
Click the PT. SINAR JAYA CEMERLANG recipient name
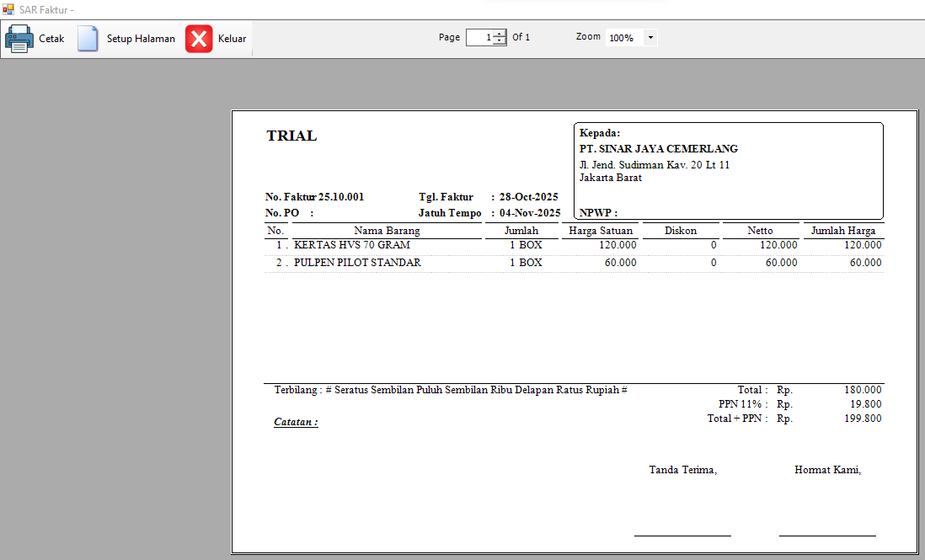[x=659, y=149]
